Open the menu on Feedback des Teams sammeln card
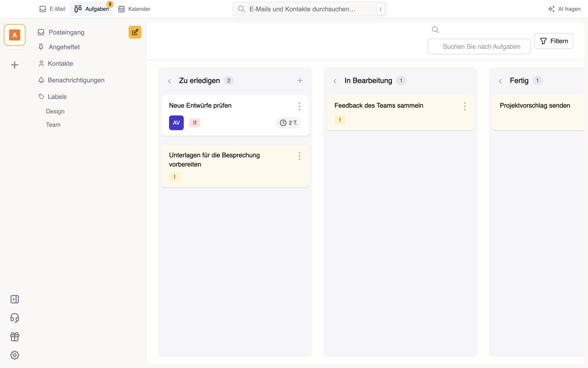 point(465,106)
